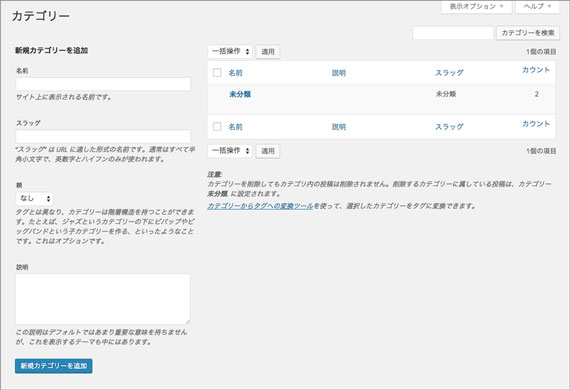Click the 新規カテゴリーを追加 section heading
The width and height of the screenshot is (570, 390).
[52, 51]
